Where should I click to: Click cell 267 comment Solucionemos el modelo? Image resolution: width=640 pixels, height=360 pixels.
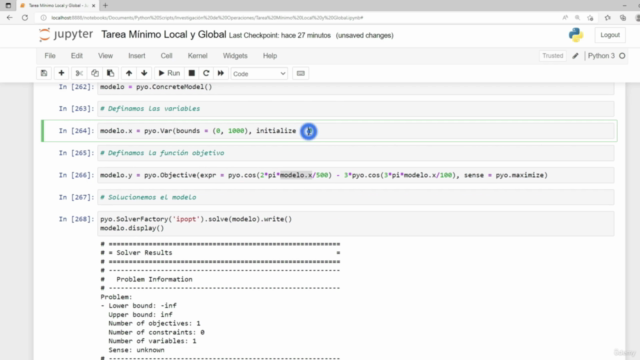coord(356,197)
